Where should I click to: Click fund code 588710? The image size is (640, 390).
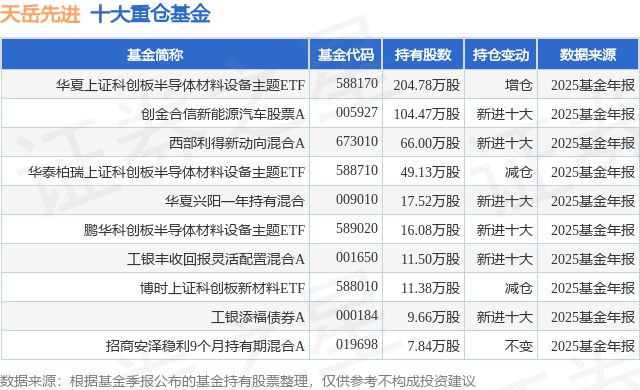pyautogui.click(x=357, y=171)
